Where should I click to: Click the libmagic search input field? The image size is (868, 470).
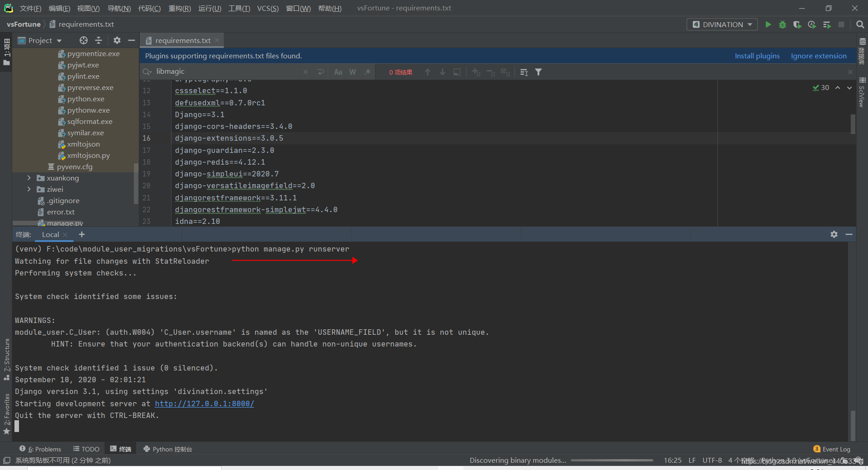(228, 71)
